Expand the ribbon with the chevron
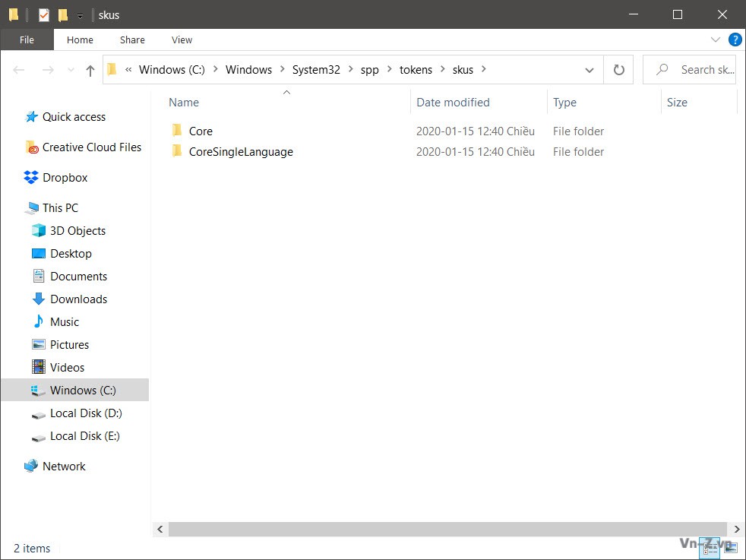This screenshot has height=560, width=746. tap(715, 40)
